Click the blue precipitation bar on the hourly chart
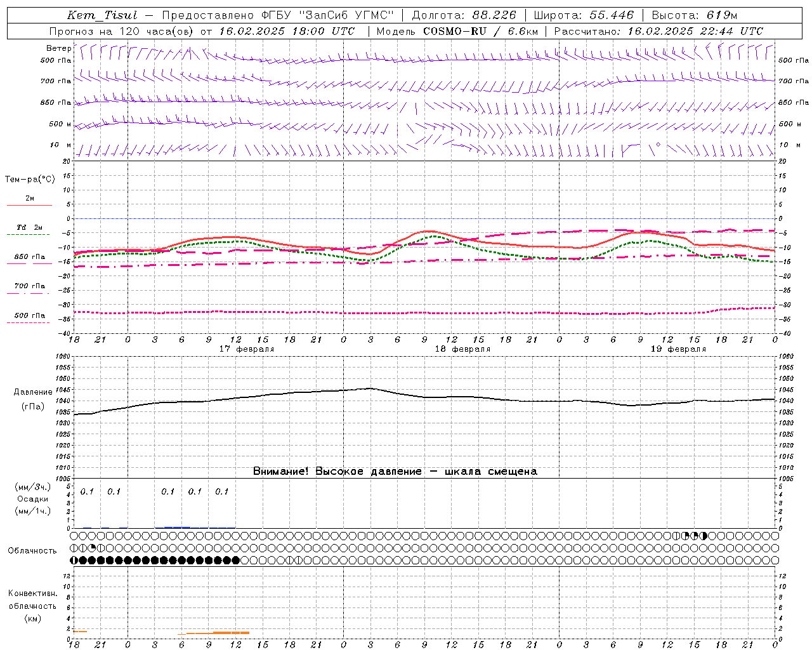812x650 pixels. coord(177,527)
